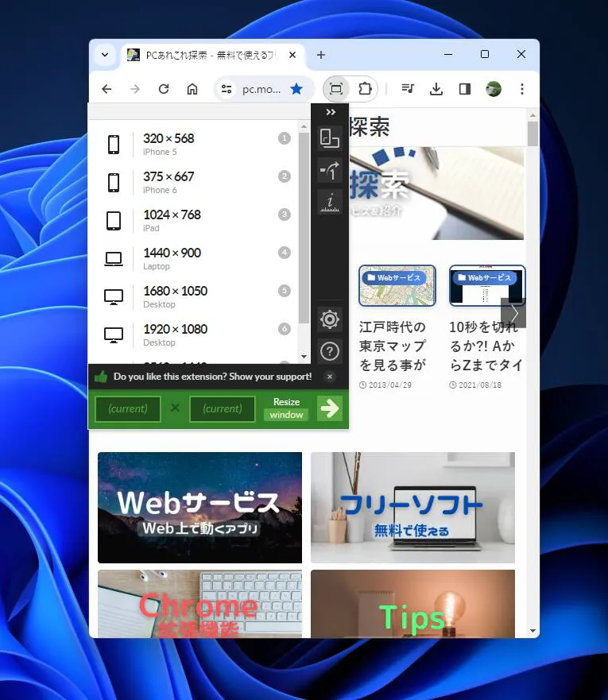Click the shortcut badge number 1
608x700 pixels.
(x=285, y=138)
